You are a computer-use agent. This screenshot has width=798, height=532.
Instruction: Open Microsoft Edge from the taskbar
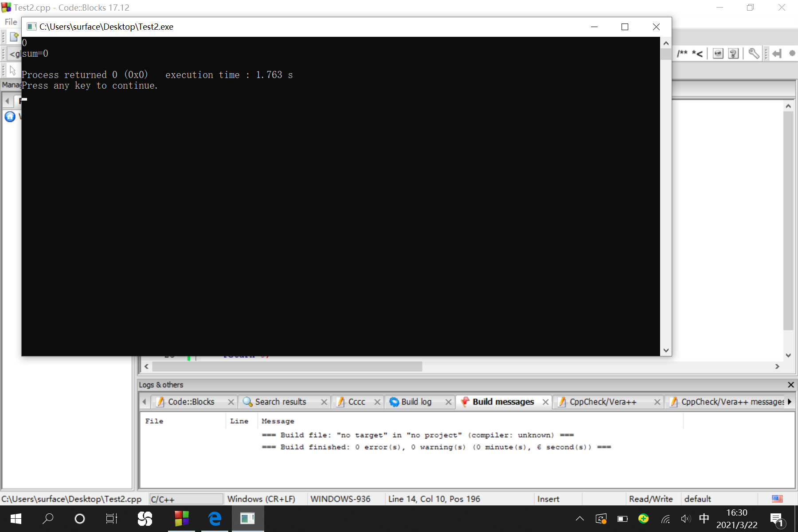pyautogui.click(x=215, y=518)
